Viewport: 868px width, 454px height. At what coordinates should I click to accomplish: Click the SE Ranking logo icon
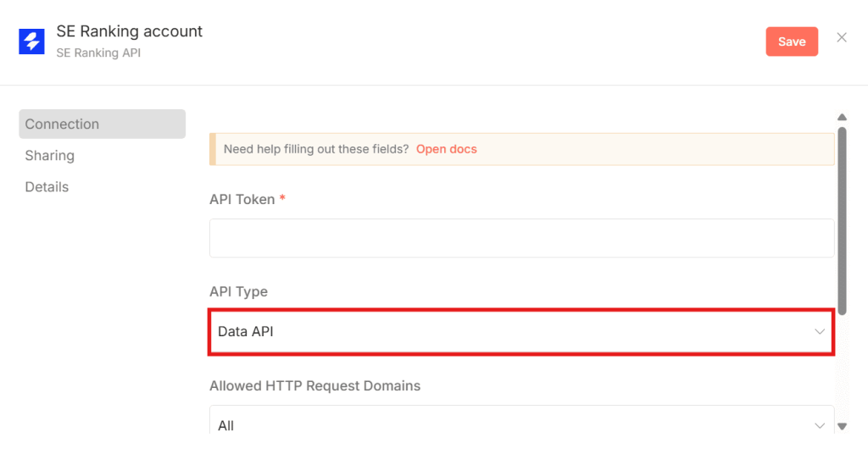coord(31,41)
